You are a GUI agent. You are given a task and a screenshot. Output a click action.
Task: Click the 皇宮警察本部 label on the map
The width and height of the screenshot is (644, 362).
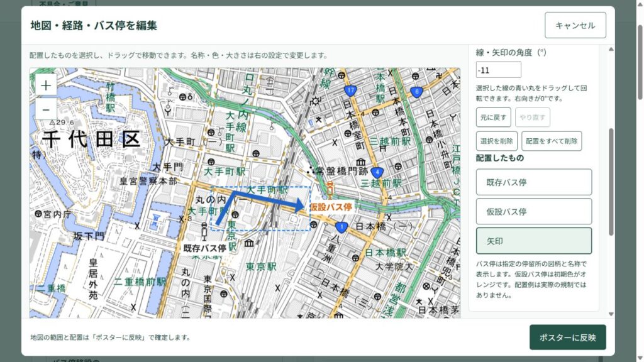148,180
